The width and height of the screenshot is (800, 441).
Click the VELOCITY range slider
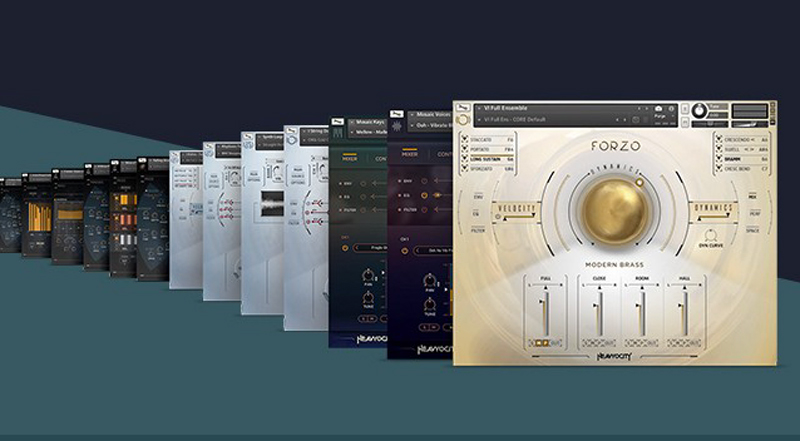click(518, 217)
